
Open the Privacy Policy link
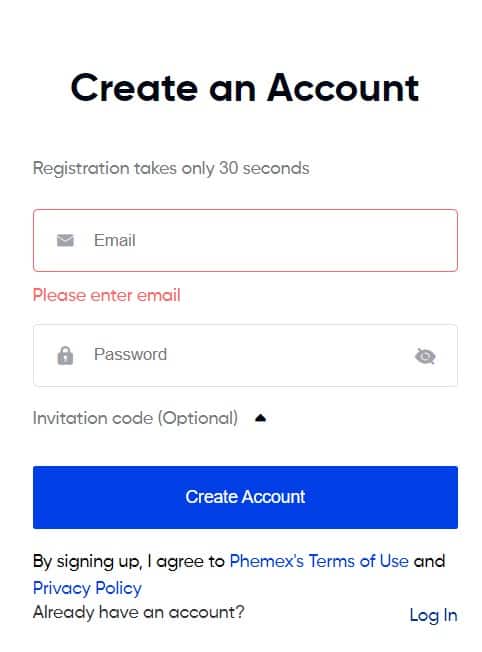87,588
